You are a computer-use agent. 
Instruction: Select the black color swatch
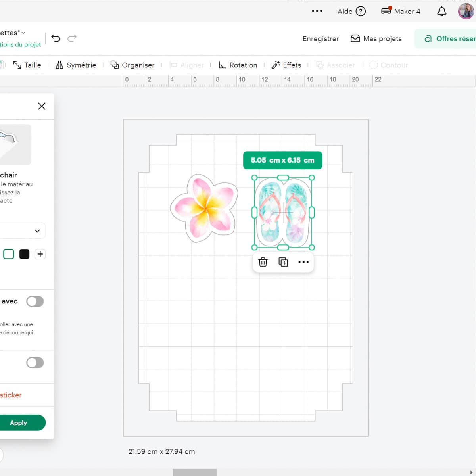24,254
